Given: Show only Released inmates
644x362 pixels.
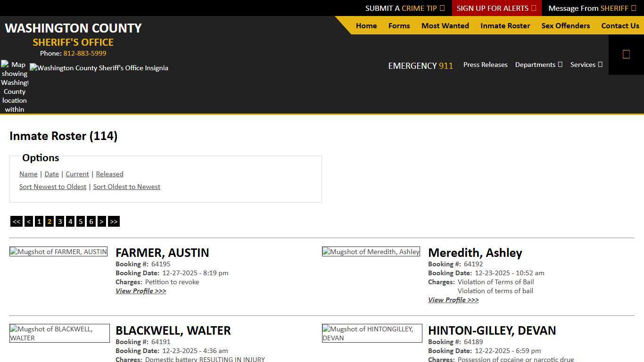Looking at the screenshot, I should point(109,174).
